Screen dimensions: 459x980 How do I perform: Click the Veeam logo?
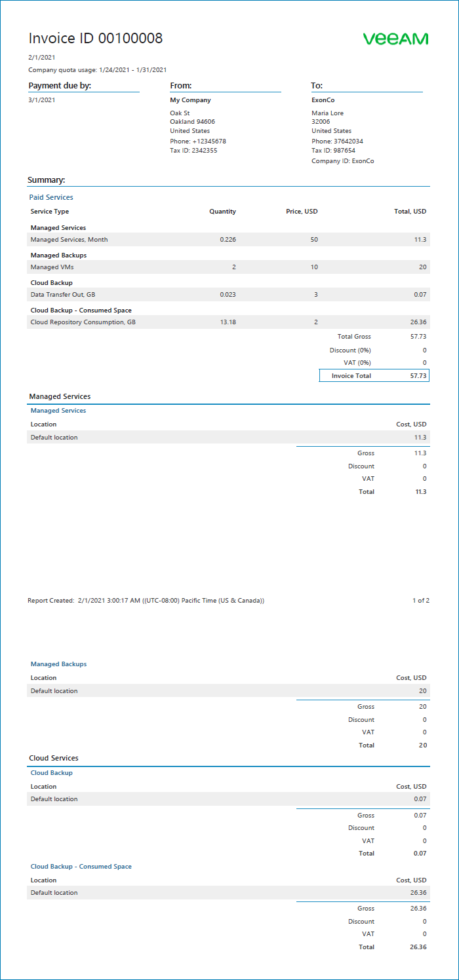395,39
